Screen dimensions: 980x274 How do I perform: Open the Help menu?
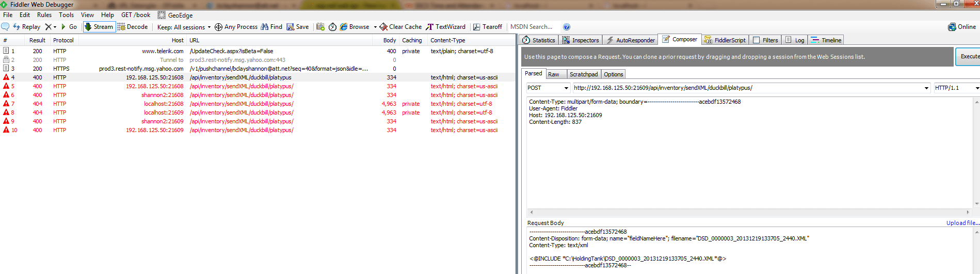click(x=107, y=15)
